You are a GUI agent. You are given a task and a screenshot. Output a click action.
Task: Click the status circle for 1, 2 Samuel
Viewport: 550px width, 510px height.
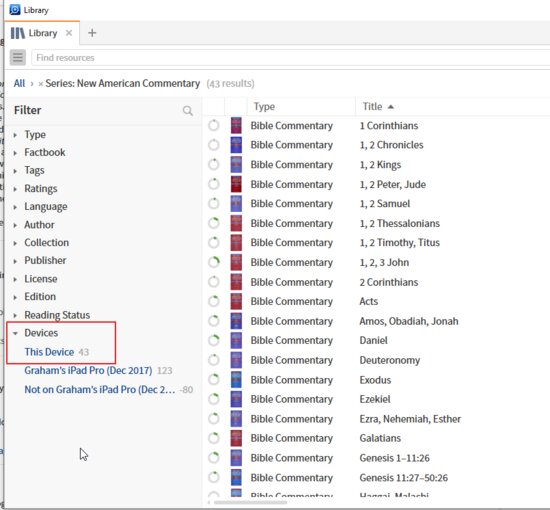point(214,203)
